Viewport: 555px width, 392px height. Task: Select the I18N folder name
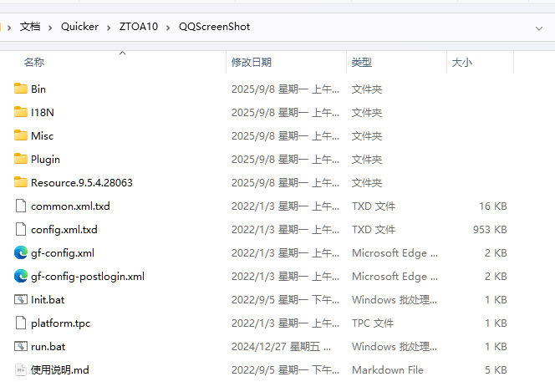pyautogui.click(x=43, y=113)
